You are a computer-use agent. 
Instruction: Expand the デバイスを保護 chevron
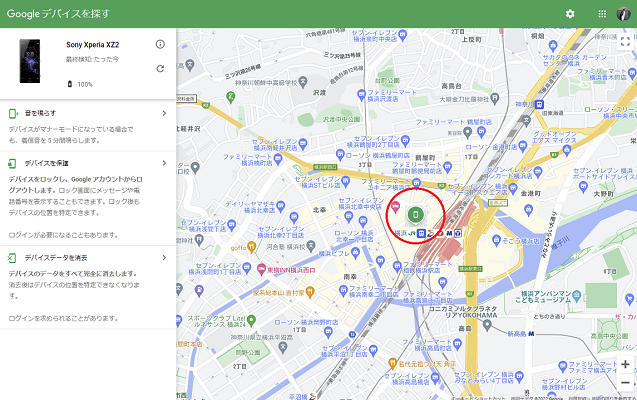point(164,163)
